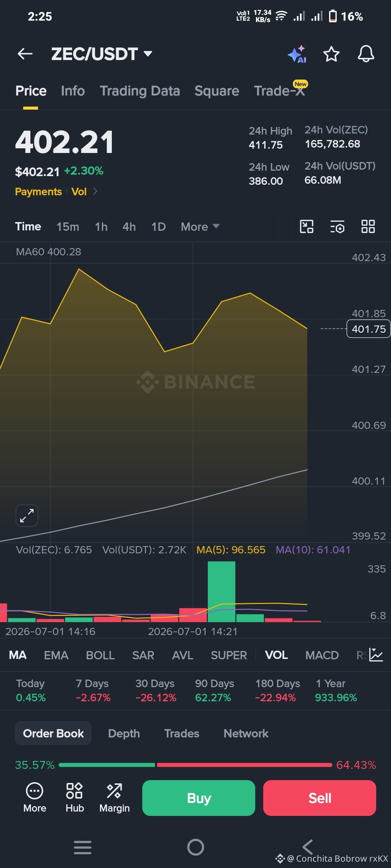The width and height of the screenshot is (391, 868).
Task: Open the Square tab
Action: point(216,91)
